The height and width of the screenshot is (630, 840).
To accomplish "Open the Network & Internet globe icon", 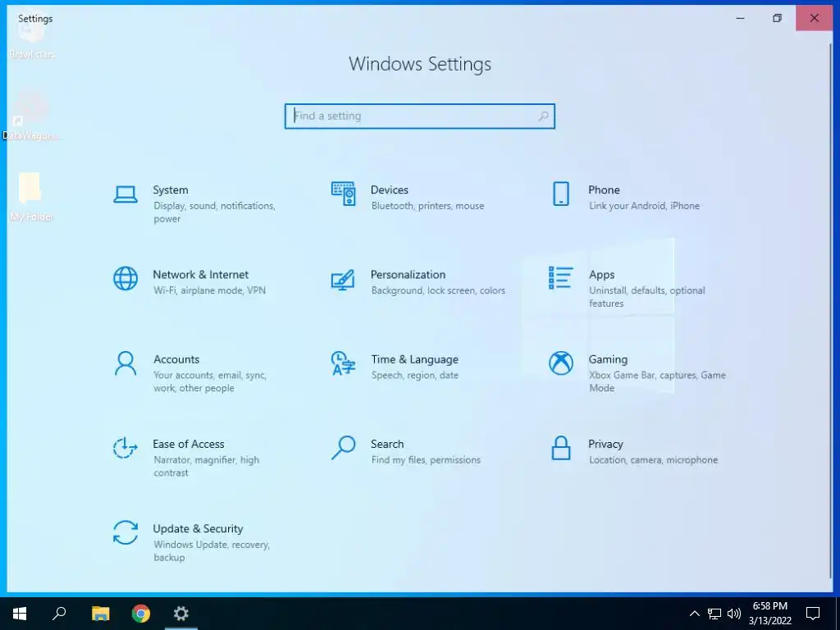I will (x=126, y=279).
